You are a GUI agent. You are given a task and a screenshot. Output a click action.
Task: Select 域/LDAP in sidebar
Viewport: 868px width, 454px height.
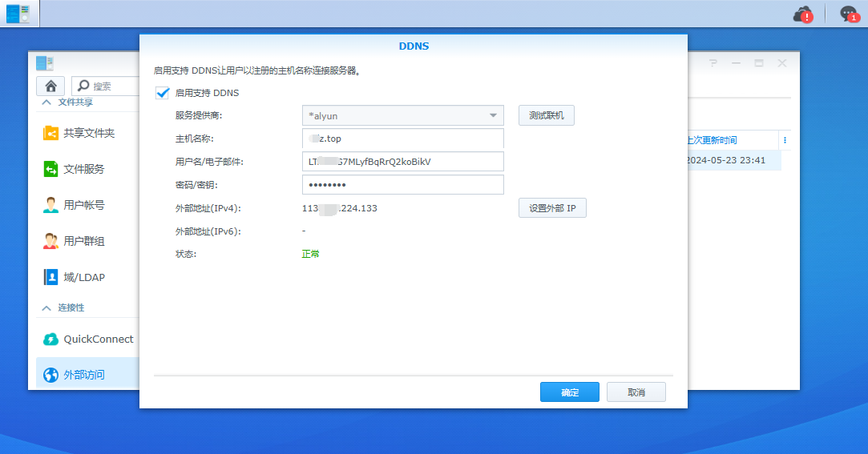pyautogui.click(x=84, y=278)
